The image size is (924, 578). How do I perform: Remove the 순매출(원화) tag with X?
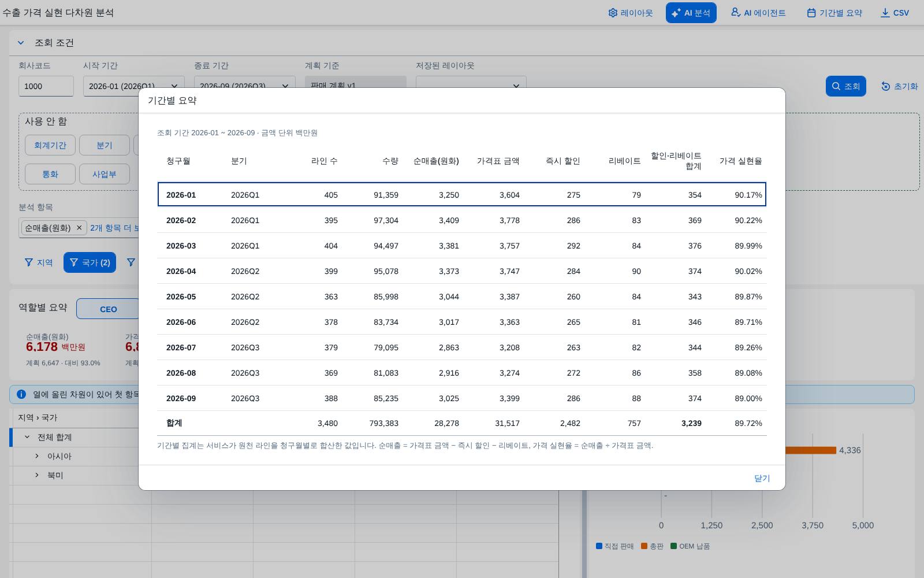[x=79, y=228]
